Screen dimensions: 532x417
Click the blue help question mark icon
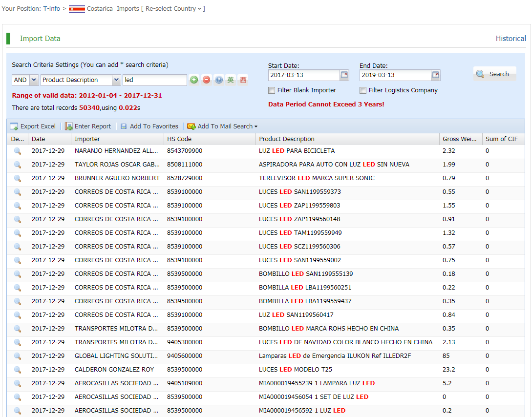pyautogui.click(x=218, y=80)
